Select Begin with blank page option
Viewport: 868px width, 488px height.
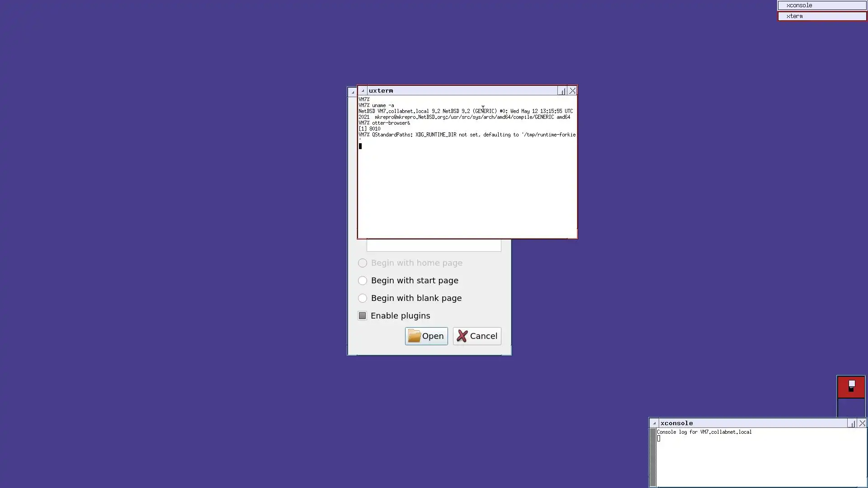tap(363, 298)
